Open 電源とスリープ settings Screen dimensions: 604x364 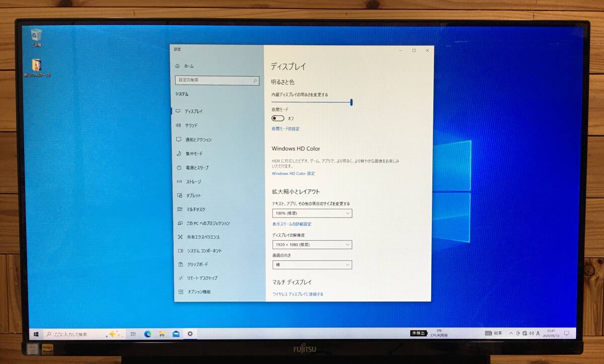pyautogui.click(x=197, y=168)
